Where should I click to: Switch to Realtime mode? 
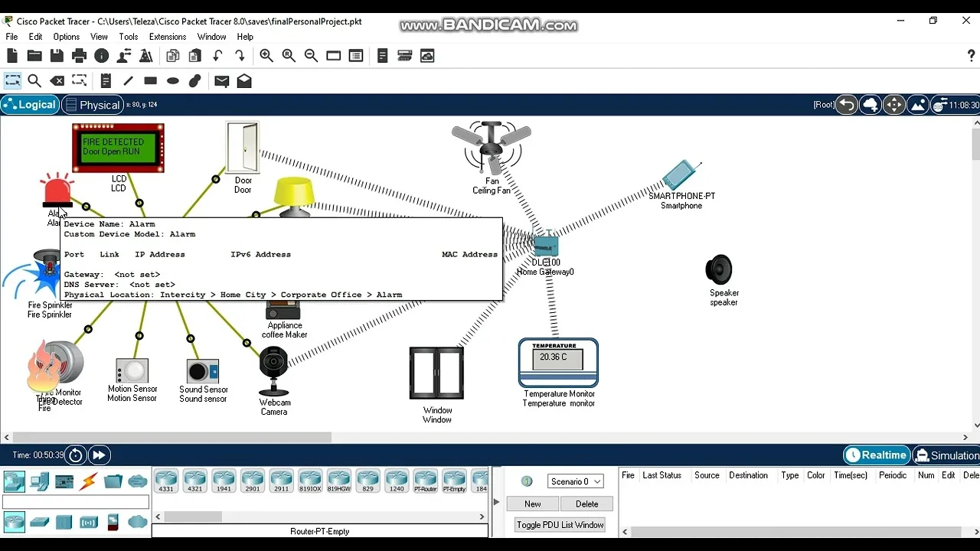pyautogui.click(x=877, y=455)
